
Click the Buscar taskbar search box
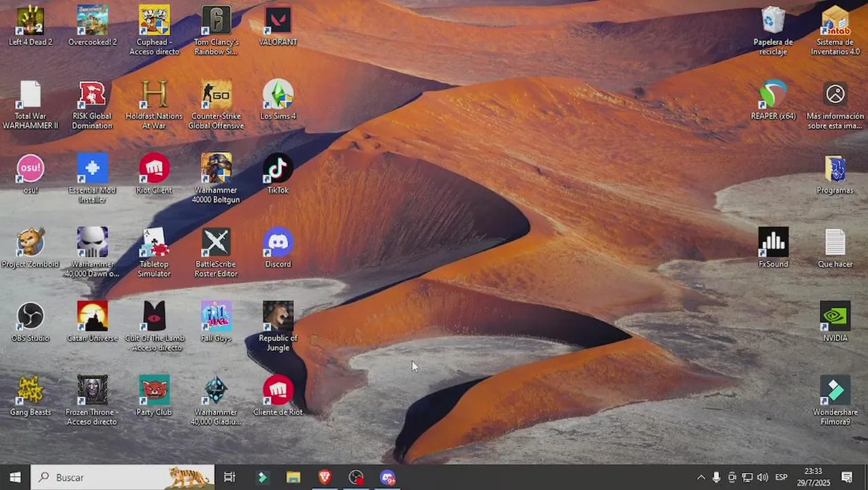coord(123,477)
